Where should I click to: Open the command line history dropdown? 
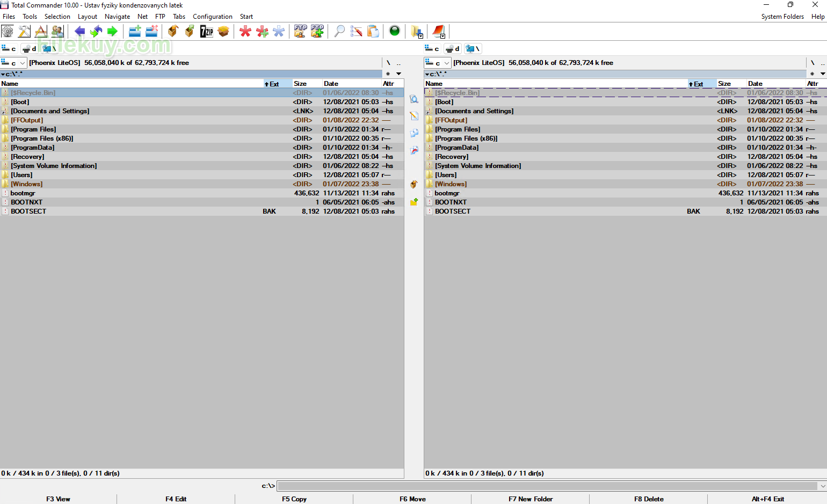coord(822,486)
